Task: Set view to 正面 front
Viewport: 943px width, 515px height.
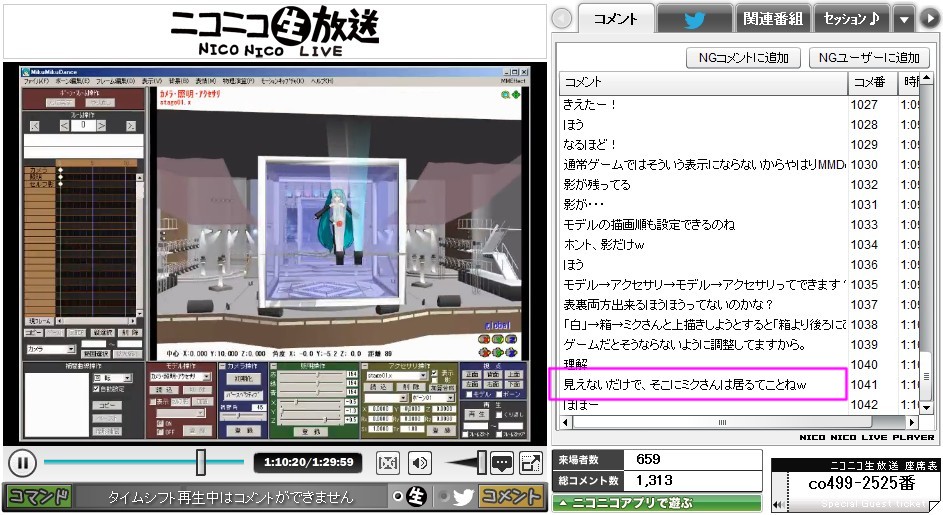Action: click(473, 374)
